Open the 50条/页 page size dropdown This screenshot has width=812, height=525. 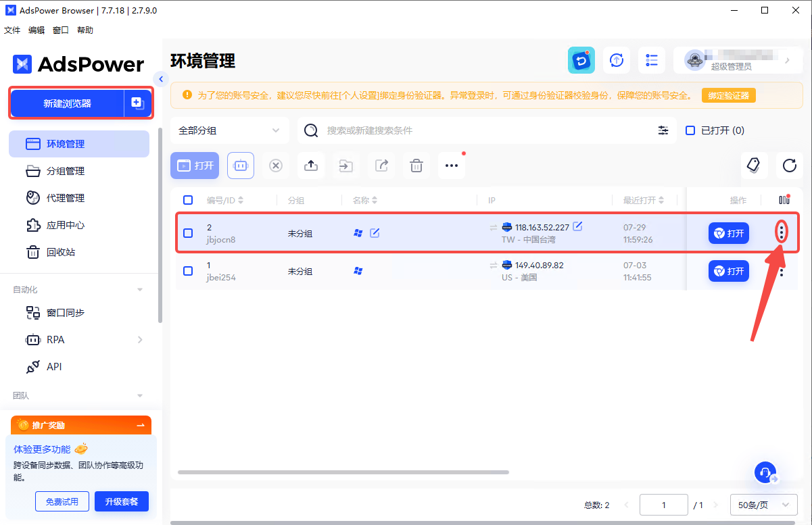(x=763, y=505)
